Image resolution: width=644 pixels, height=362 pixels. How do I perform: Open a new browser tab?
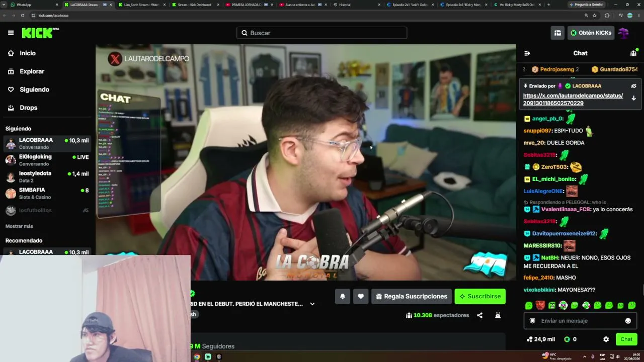(548, 5)
